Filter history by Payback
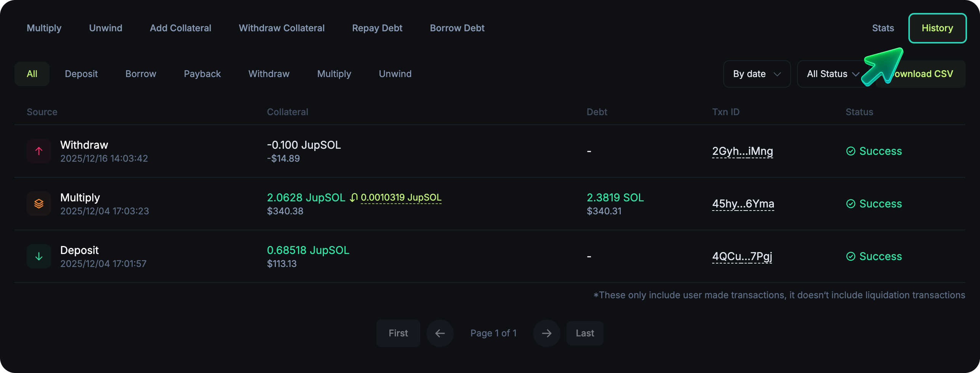980x373 pixels. click(202, 74)
